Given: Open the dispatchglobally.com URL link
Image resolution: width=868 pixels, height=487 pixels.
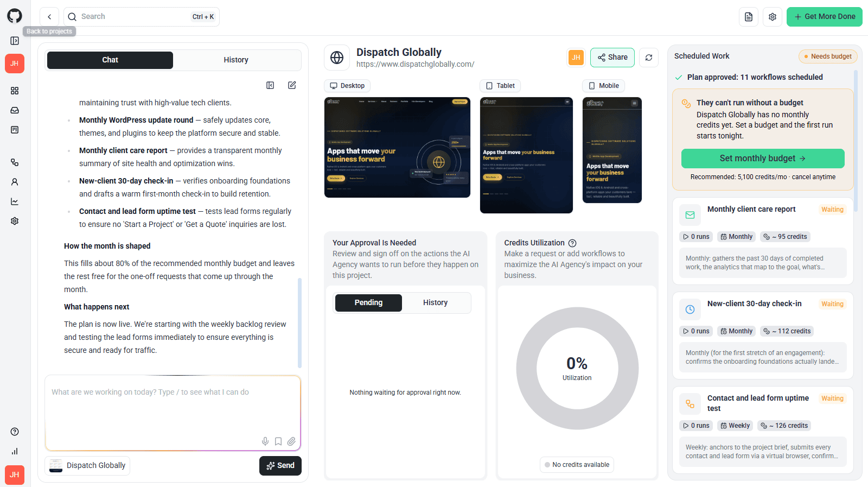Looking at the screenshot, I should pos(416,65).
